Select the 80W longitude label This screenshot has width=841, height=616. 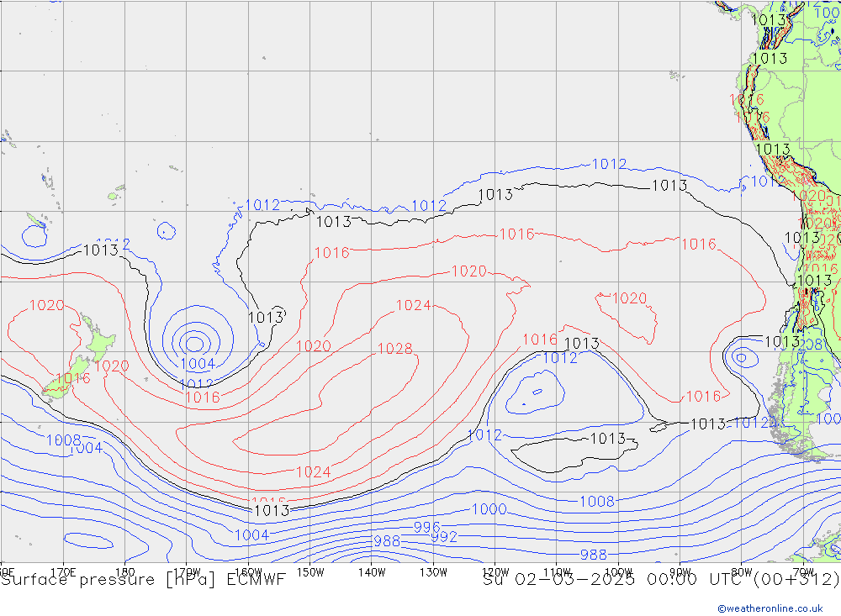[742, 571]
